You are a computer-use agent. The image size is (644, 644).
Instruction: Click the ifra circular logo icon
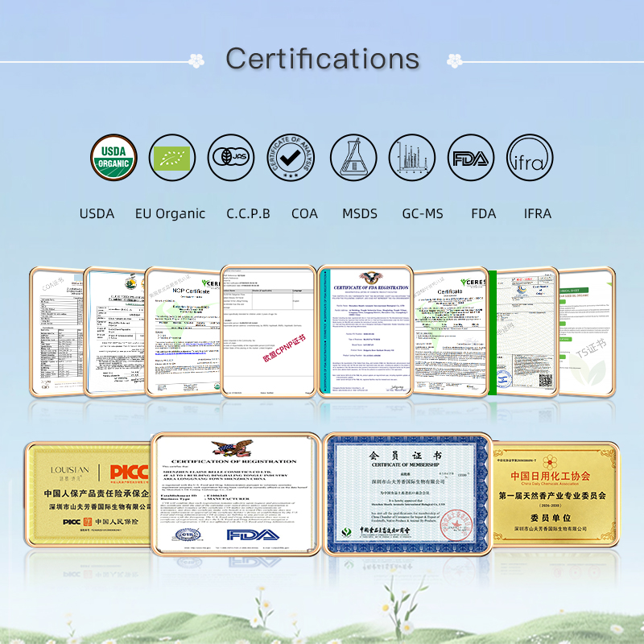530,157
